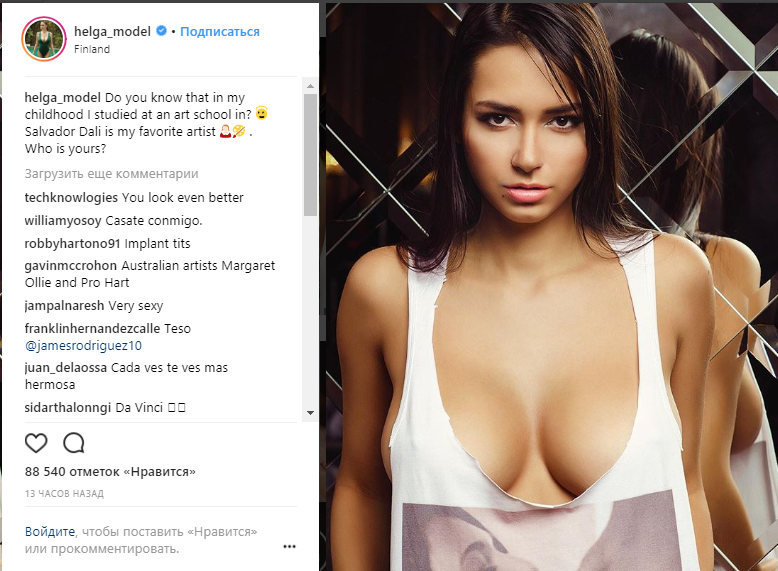Click the comments scrollbar thumb
Image resolution: width=778 pixels, height=571 pixels.
[311, 154]
